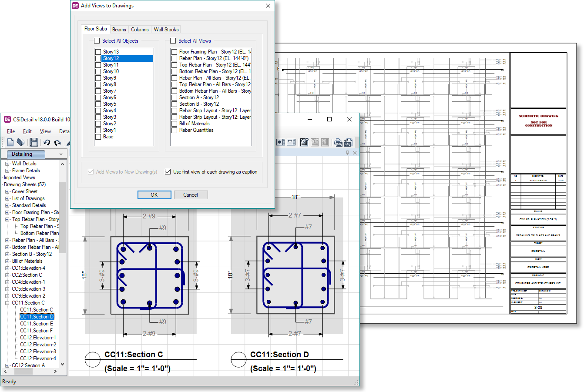584x392 pixels.
Task: Maximize the CSiDetail main window
Action: click(329, 119)
